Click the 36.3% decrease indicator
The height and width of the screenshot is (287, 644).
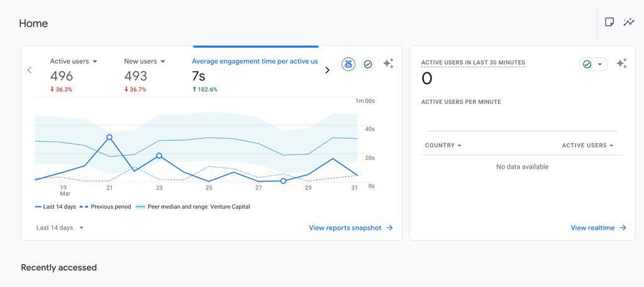point(61,89)
